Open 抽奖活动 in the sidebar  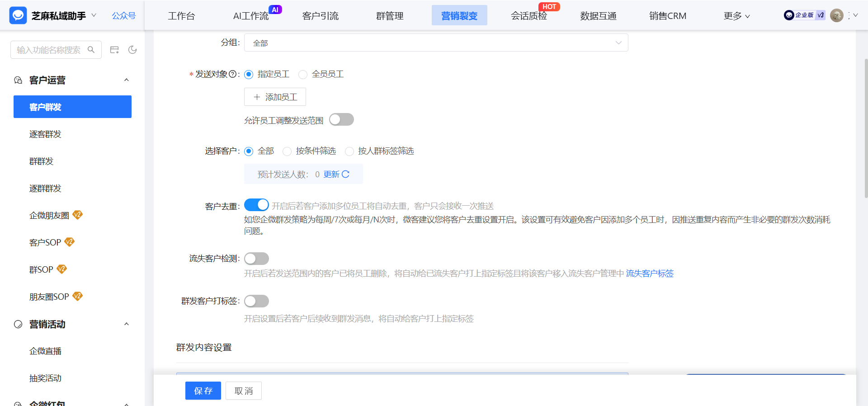click(45, 378)
